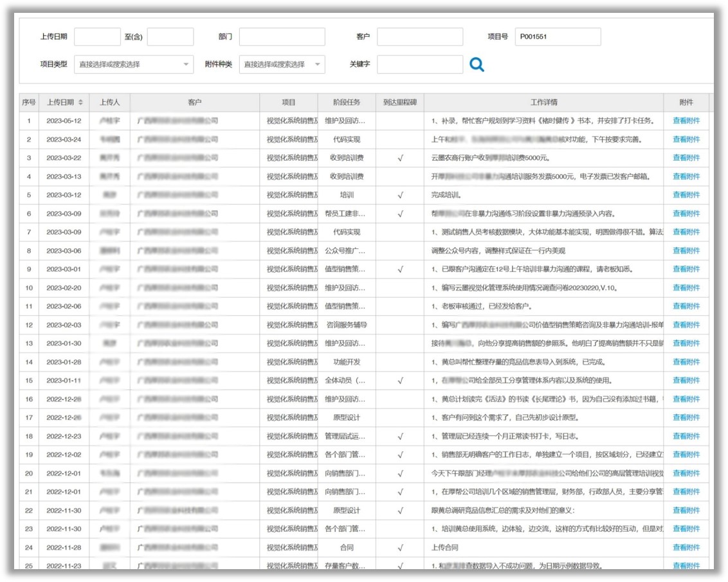Sort by 上传日期 column arrows
The height and width of the screenshot is (582, 728).
(80, 102)
